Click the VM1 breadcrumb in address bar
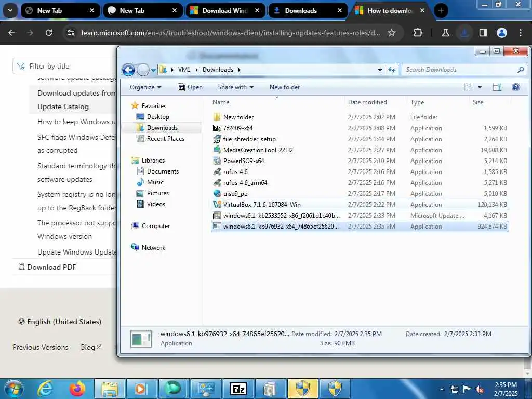532x399 pixels. pos(184,70)
